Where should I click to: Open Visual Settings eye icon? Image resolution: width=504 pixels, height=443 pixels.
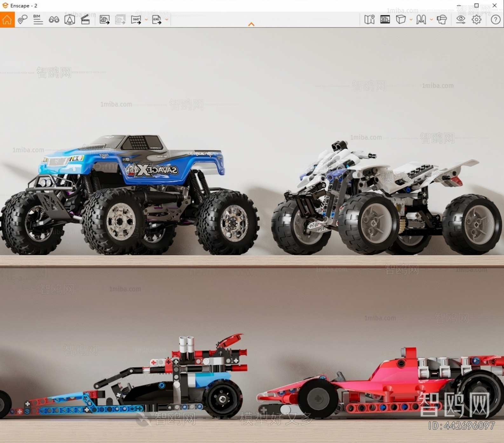(460, 20)
